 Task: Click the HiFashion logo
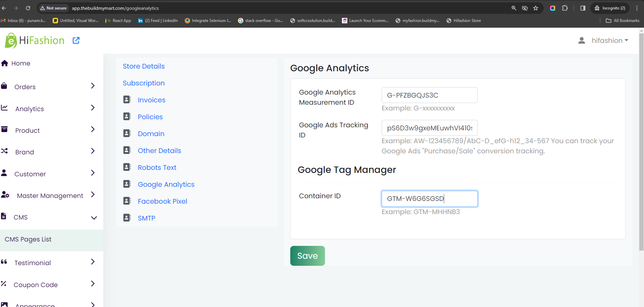[34, 41]
